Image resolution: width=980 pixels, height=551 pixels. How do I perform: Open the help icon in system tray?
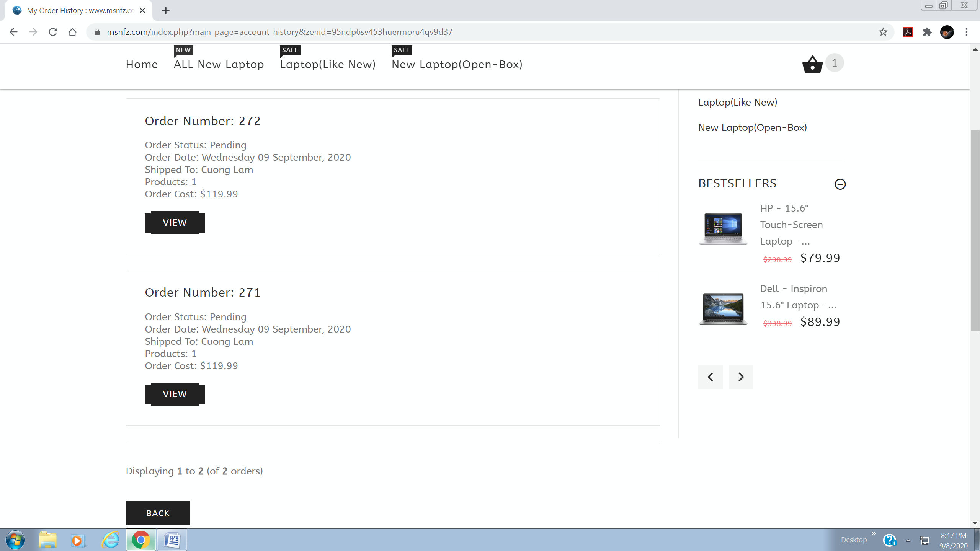[890, 540]
